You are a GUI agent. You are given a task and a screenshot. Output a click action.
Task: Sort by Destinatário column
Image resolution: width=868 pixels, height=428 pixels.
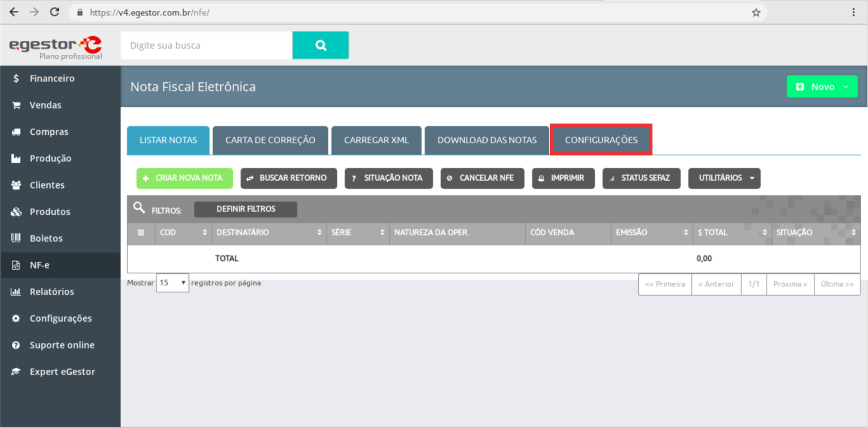click(269, 233)
